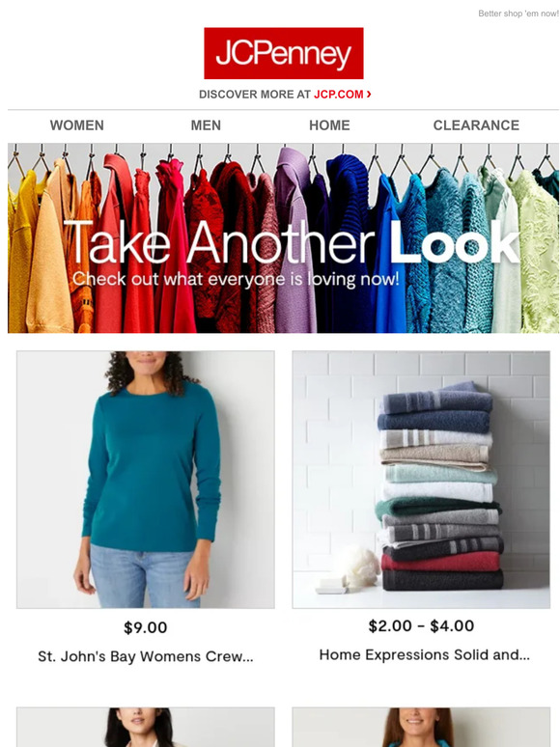This screenshot has width=560, height=747.
Task: Click the $2.00 – $4.00 price range
Action: pyautogui.click(x=421, y=626)
